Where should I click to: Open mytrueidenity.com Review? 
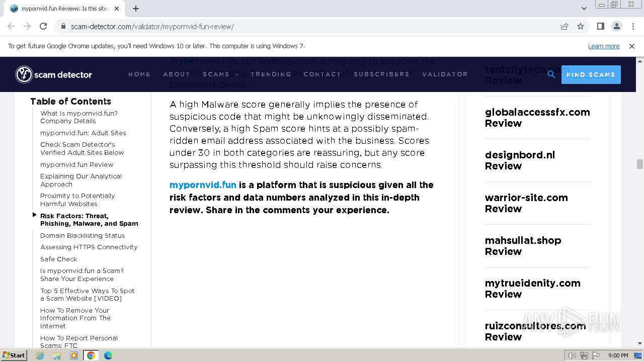(532, 289)
